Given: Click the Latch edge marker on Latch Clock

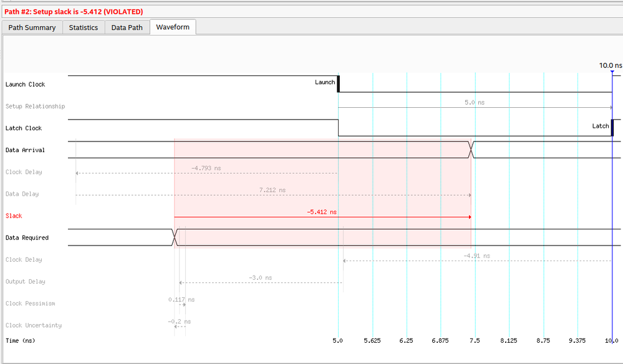Looking at the screenshot, I should tap(612, 128).
